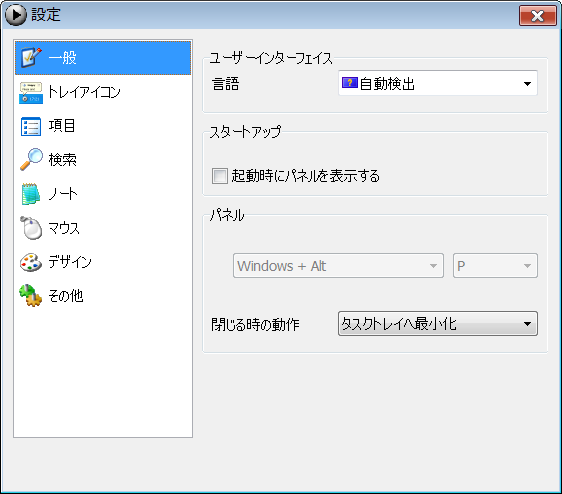This screenshot has width=562, height=494.
Task: Click the 検索 magnifier icon
Action: (x=31, y=160)
